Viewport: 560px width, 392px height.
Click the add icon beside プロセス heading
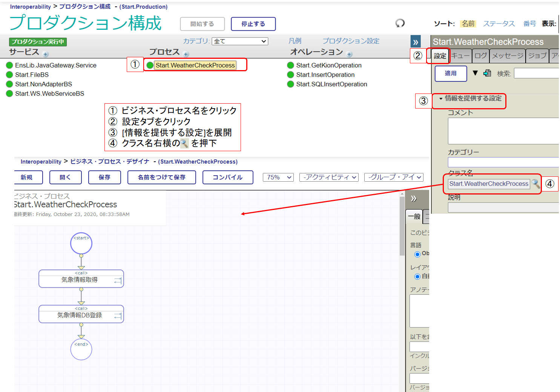tap(186, 54)
